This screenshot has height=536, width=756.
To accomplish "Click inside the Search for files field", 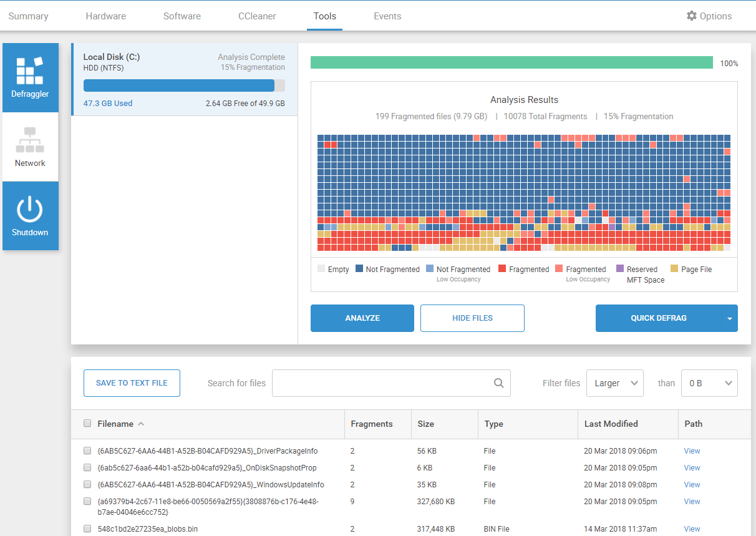I will [x=382, y=383].
